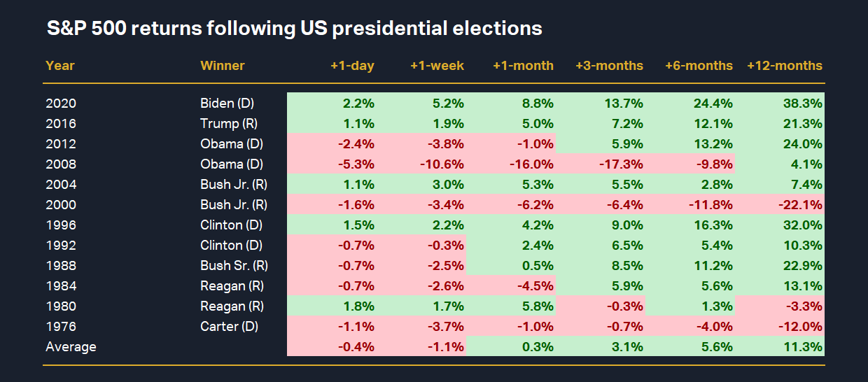Click the Winner column header
This screenshot has height=382, width=868.
pyautogui.click(x=223, y=66)
